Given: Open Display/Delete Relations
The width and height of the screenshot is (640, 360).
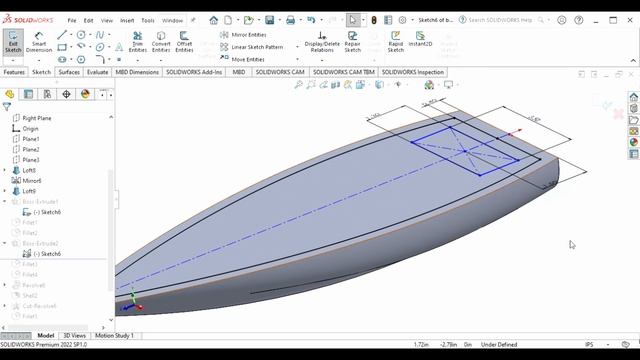Looking at the screenshot, I should pos(322,42).
